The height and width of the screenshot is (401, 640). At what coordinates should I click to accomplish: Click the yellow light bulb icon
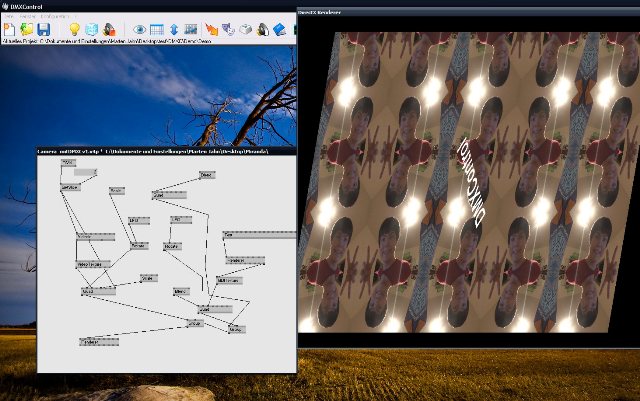coord(73,30)
